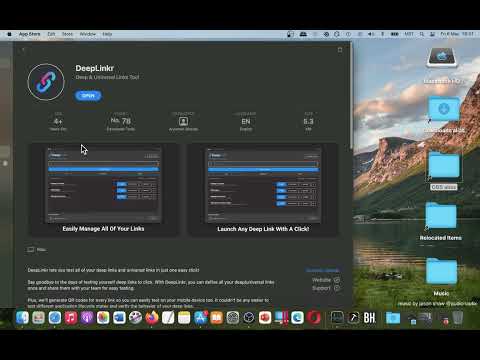Open App Store from the Dock
Screen dimensions: 480x360
200,318
